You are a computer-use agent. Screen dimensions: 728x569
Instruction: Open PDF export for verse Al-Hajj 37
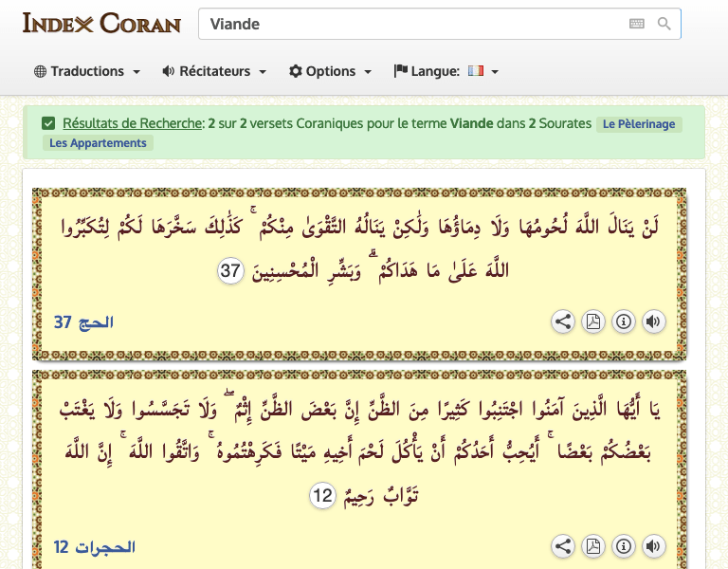pos(593,321)
